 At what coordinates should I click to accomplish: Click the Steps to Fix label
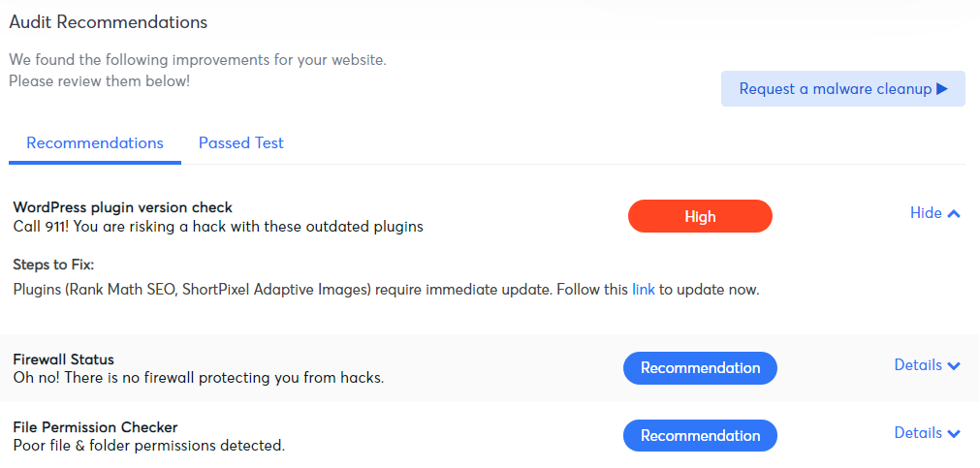pos(53,265)
